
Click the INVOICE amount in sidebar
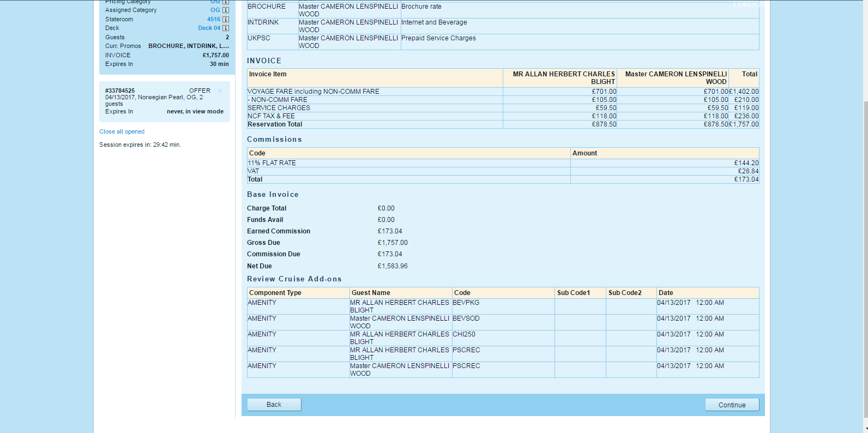point(215,55)
